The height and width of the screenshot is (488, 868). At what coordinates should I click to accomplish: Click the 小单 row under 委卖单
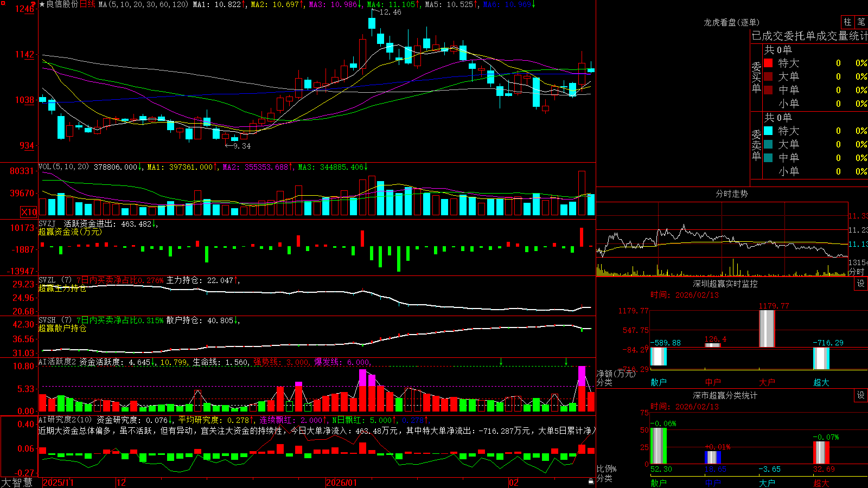pos(816,171)
